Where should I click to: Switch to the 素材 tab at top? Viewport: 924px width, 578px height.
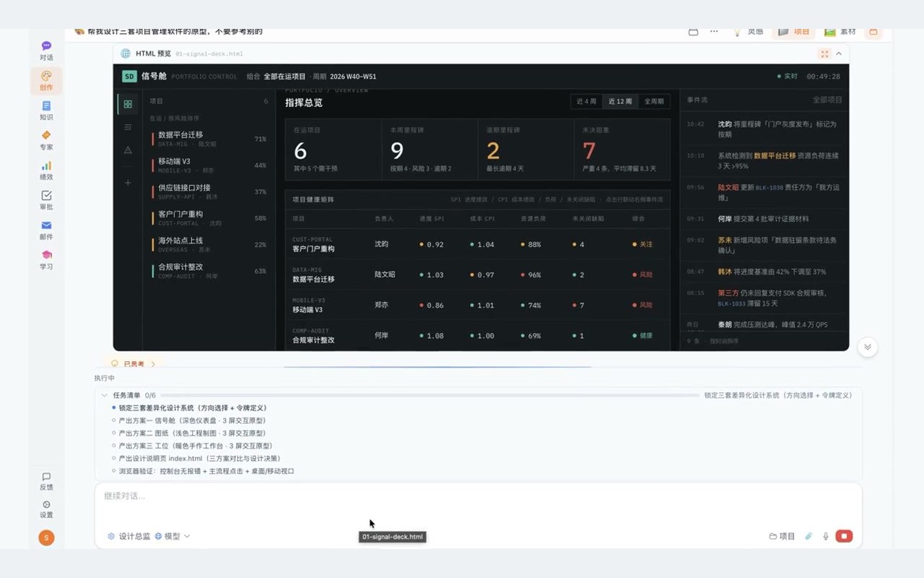[840, 32]
